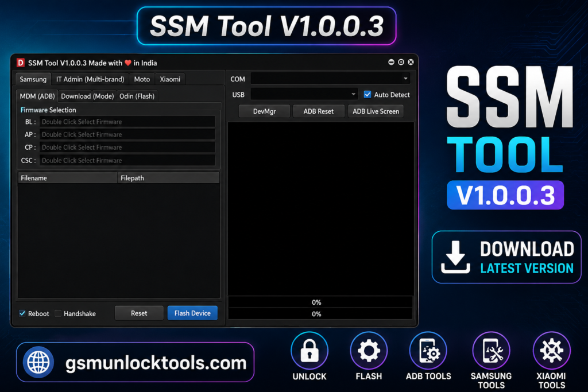588x392 pixels.
Task: Minimize the SSM Tool window
Action: point(391,62)
